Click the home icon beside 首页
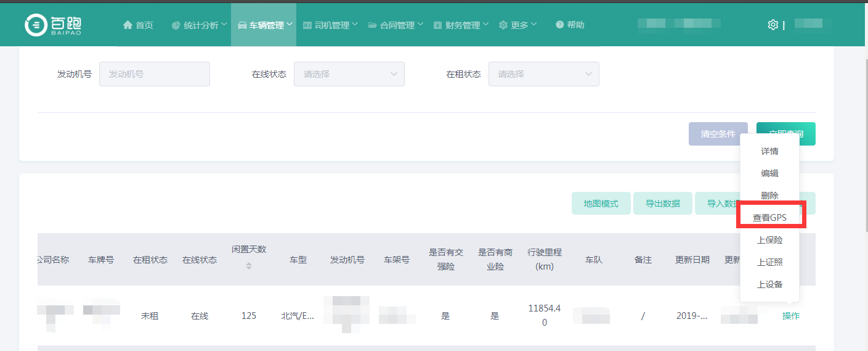The image size is (868, 351). coord(128,25)
